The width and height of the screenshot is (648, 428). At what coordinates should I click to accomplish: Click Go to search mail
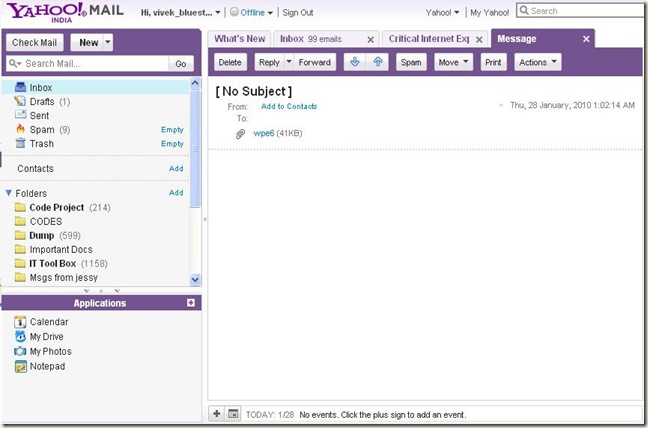181,64
